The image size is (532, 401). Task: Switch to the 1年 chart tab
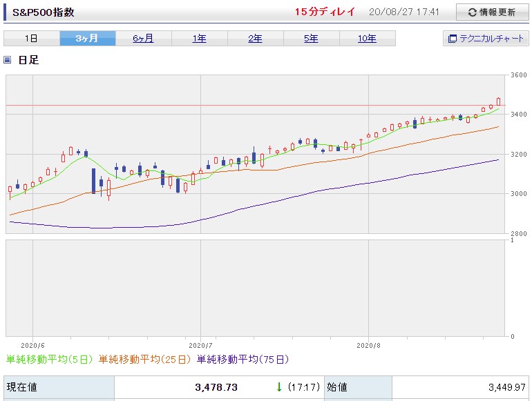(x=200, y=38)
